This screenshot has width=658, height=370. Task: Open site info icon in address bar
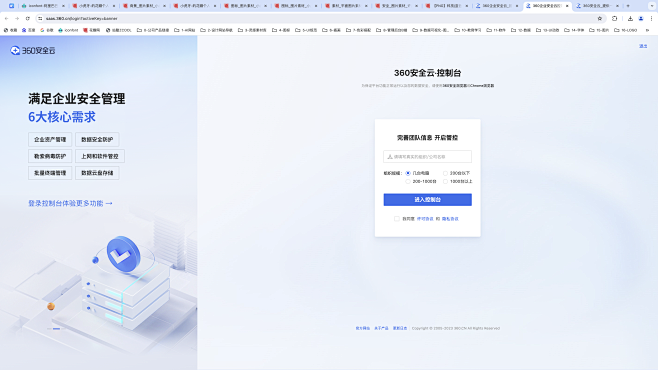coord(40,18)
